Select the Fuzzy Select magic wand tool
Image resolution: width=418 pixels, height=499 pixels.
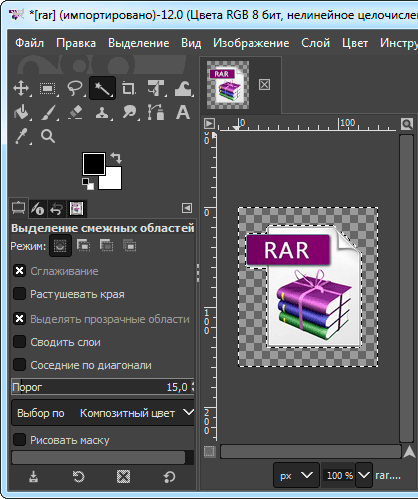pyautogui.click(x=102, y=88)
